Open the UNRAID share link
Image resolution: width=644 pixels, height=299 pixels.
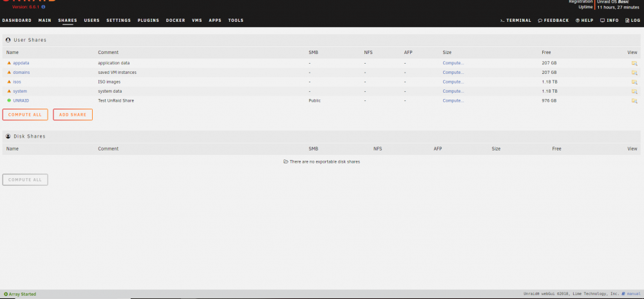[21, 101]
